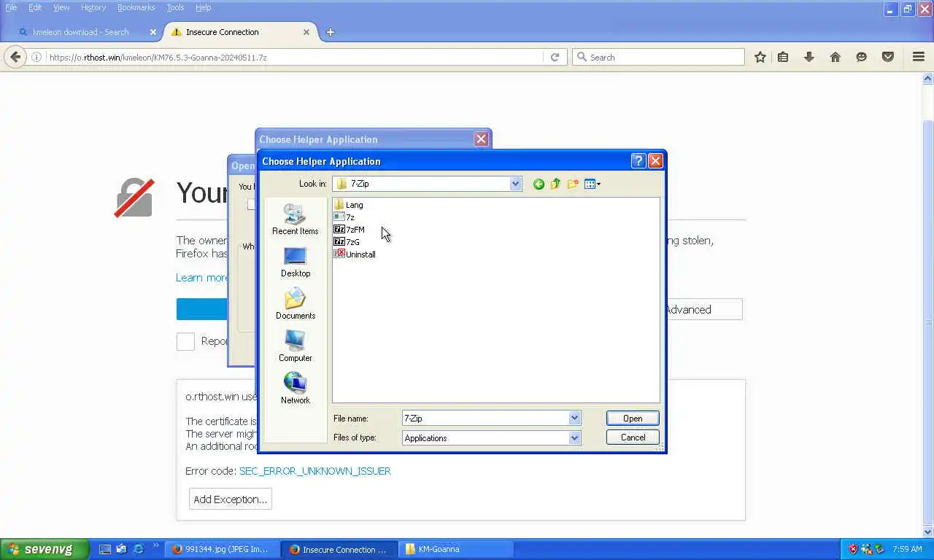Select Network in the places bar

coord(295,389)
